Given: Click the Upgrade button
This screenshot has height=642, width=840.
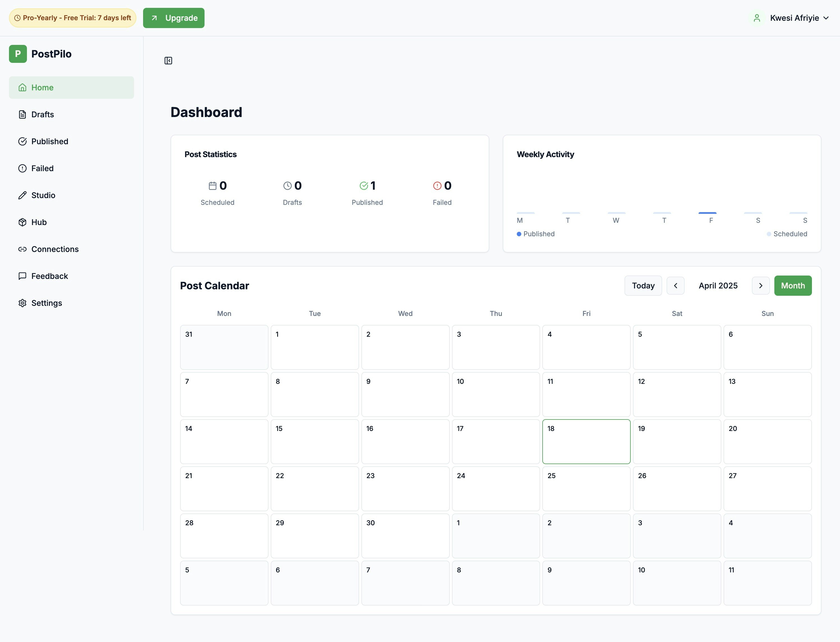Looking at the screenshot, I should point(173,18).
